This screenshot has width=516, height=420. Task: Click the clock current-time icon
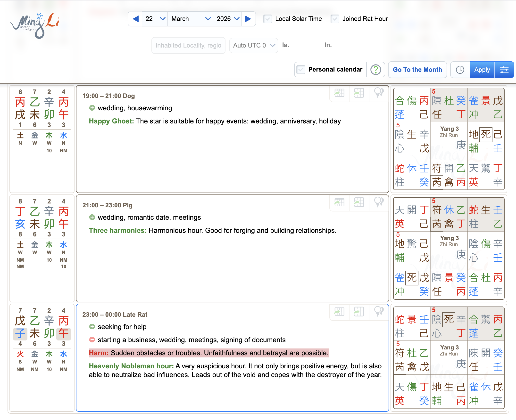click(x=460, y=70)
